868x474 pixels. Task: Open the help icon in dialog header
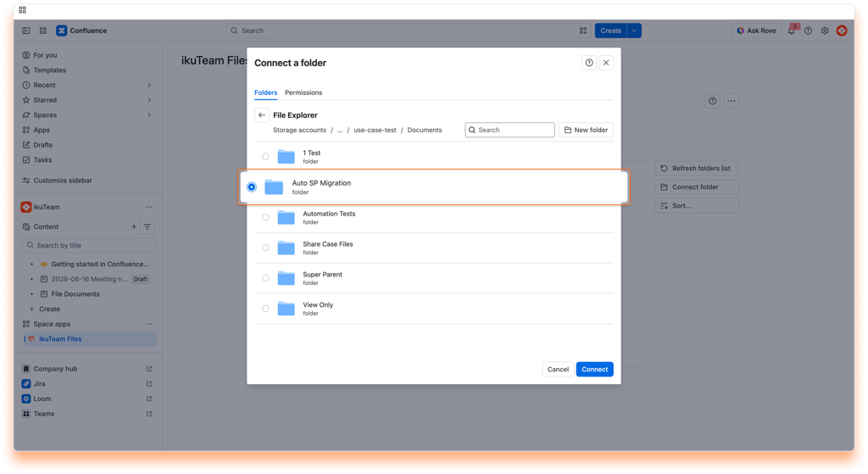(x=589, y=63)
